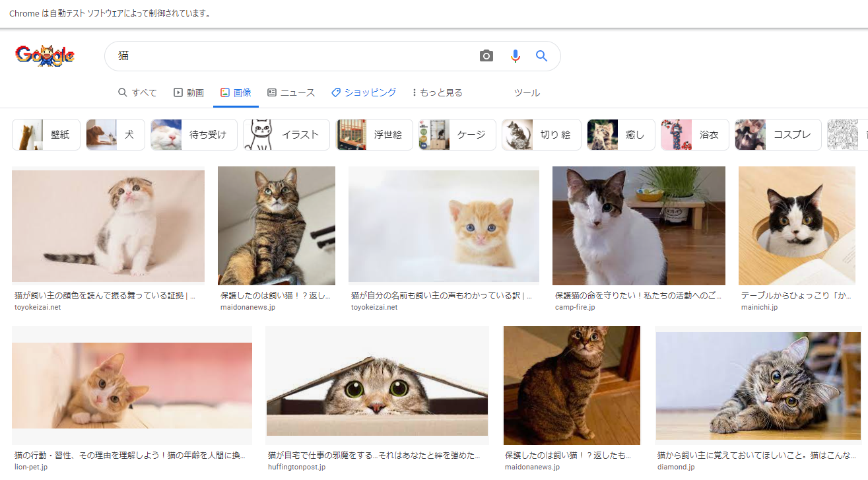Select the 犬 filter chip

tap(116, 135)
